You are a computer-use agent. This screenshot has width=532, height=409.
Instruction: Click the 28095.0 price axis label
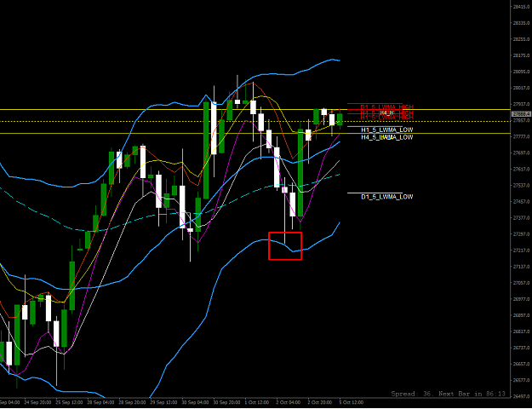pyautogui.click(x=522, y=72)
